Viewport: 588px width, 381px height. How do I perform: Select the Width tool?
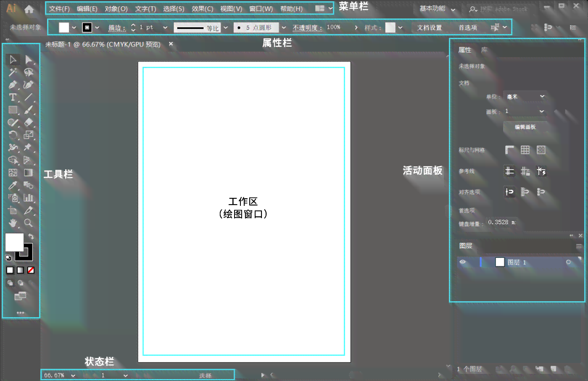(13, 147)
